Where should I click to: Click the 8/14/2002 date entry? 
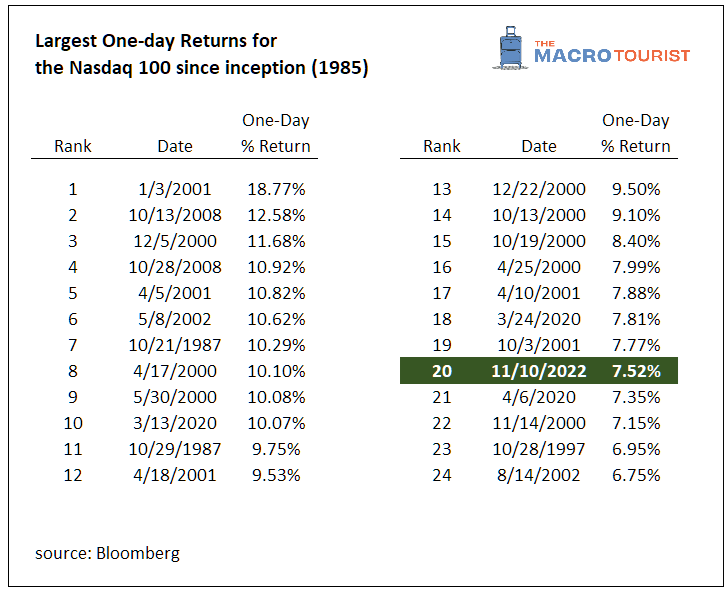tap(539, 475)
